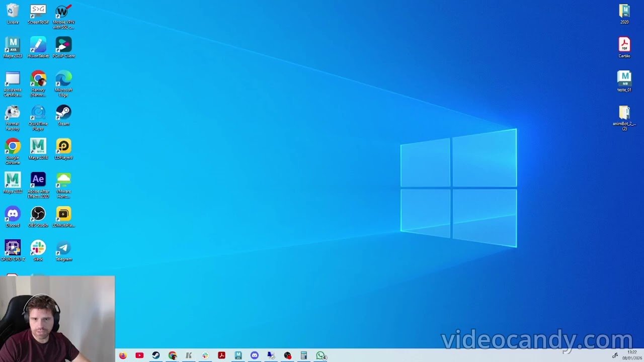
Task: Open the Format Factory desktop shortcut
Action: [x=13, y=118]
